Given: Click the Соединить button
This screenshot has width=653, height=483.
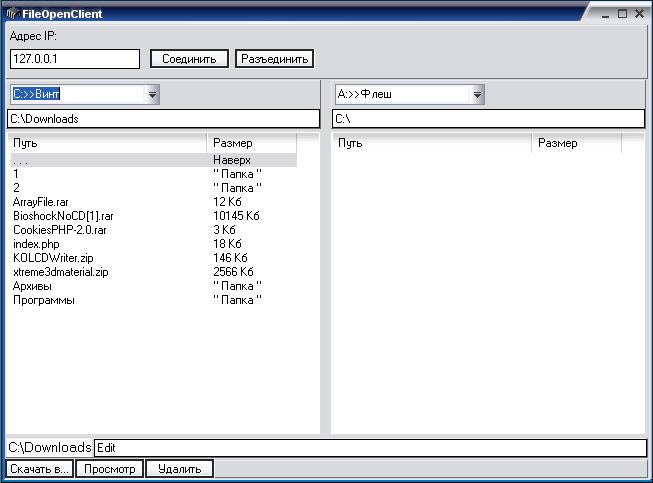Looking at the screenshot, I should tap(189, 59).
